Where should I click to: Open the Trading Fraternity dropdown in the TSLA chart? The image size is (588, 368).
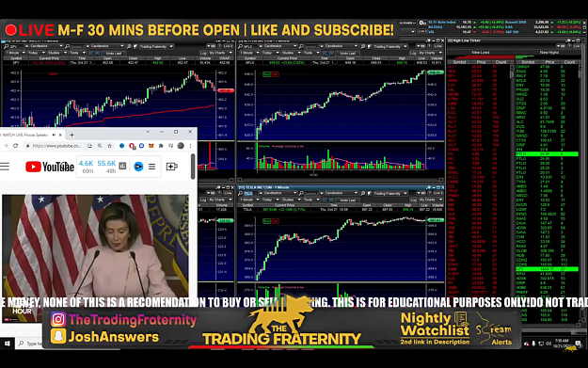click(390, 193)
